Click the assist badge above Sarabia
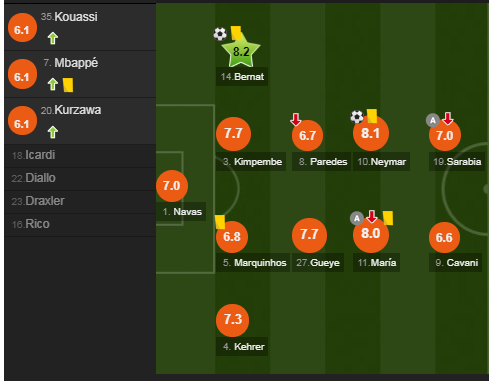The width and height of the screenshot is (489, 381). [433, 120]
